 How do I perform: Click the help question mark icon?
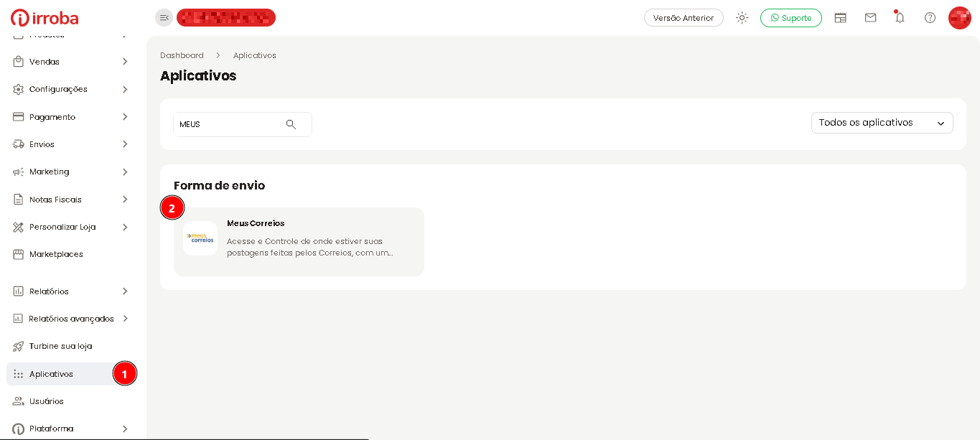tap(930, 18)
